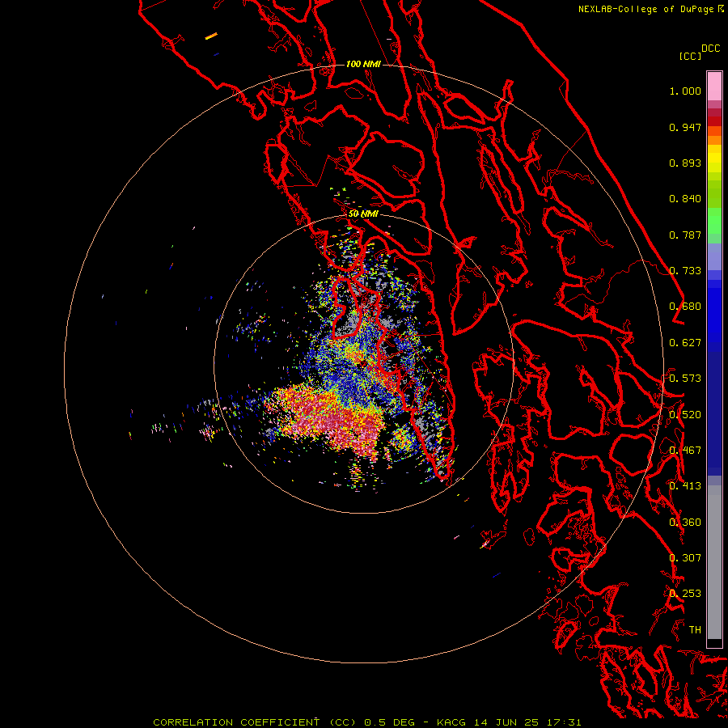
Task: Select the 1.000 value on the color scale
Action: tap(685, 91)
